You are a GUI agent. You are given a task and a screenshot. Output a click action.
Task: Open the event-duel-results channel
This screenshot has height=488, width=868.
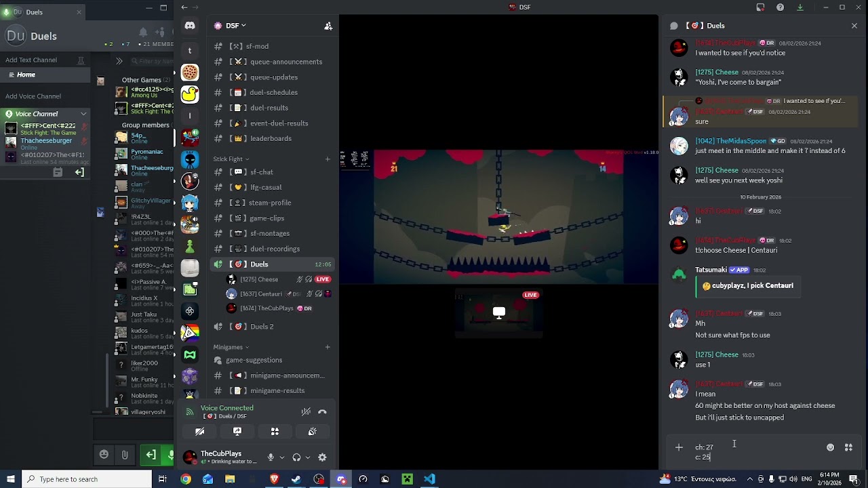click(x=272, y=123)
